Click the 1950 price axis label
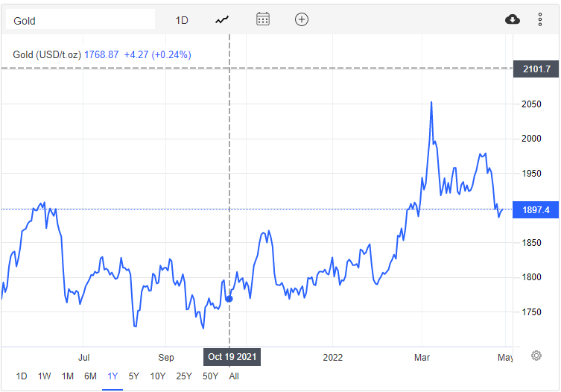This screenshot has height=392, width=561. 531,174
